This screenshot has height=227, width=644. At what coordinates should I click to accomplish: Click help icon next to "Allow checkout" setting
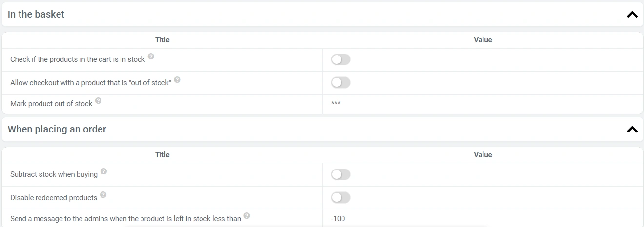pos(177,79)
